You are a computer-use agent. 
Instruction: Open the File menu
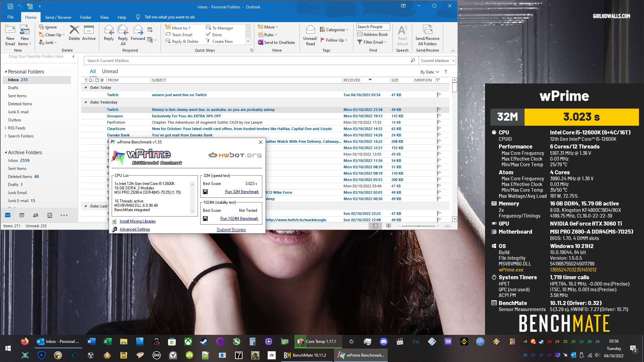[10, 17]
